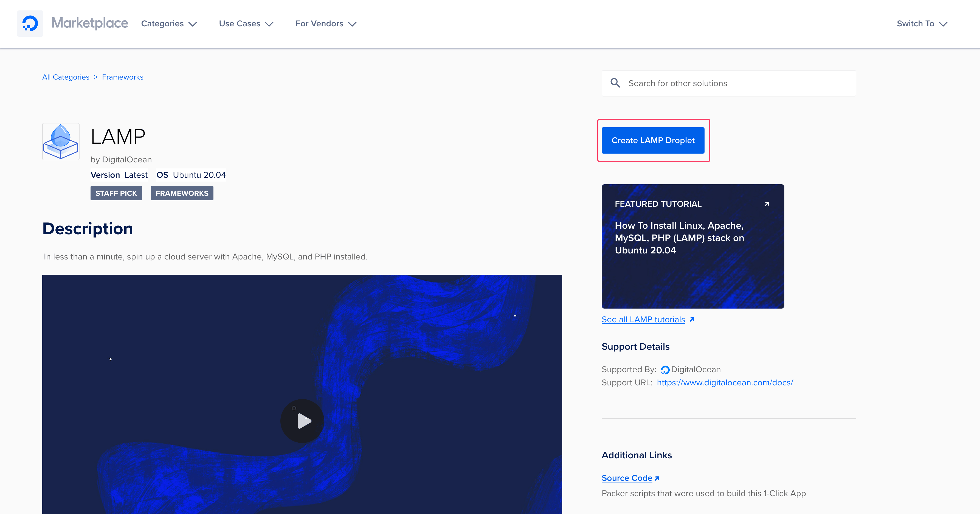Click the DigitalOcean logo icon
The image size is (980, 514).
point(30,24)
